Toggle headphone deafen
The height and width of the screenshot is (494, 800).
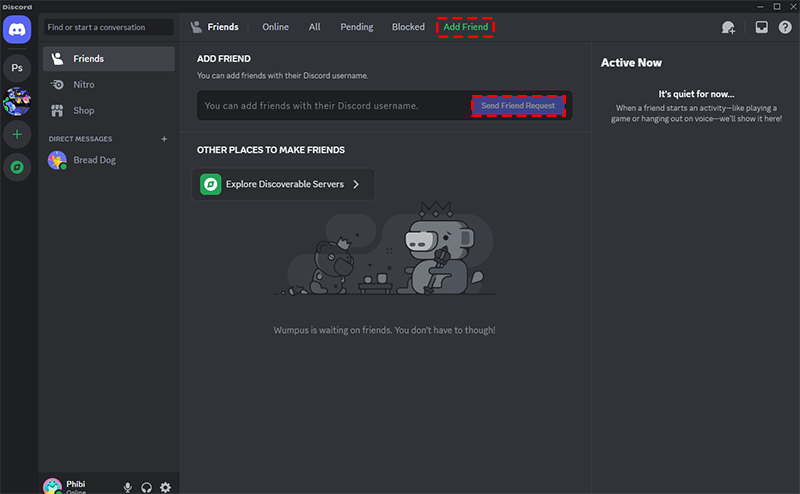tap(147, 487)
